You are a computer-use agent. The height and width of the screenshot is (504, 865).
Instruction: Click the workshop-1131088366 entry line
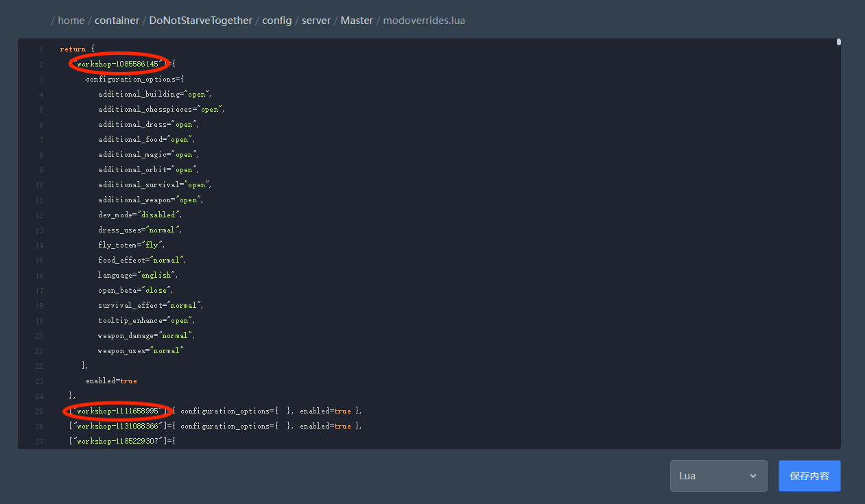[x=215, y=426]
